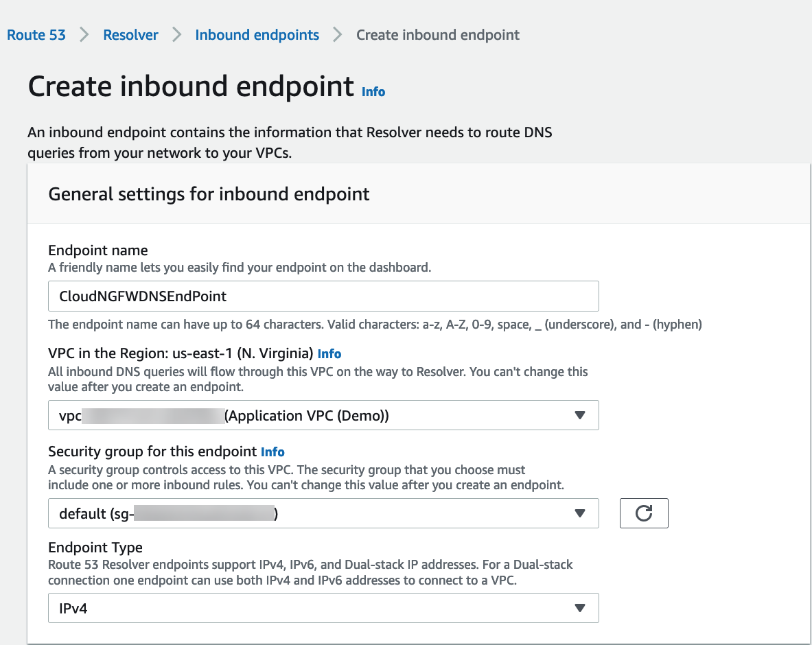Click the chevron after Resolver breadcrumb
This screenshot has height=645, width=812.
pyautogui.click(x=176, y=35)
